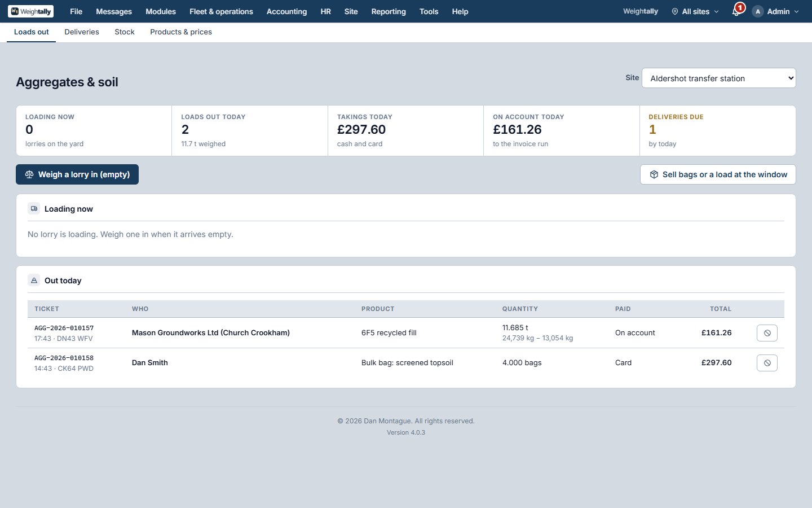
Task: Open the notifications bell icon
Action: tap(736, 11)
